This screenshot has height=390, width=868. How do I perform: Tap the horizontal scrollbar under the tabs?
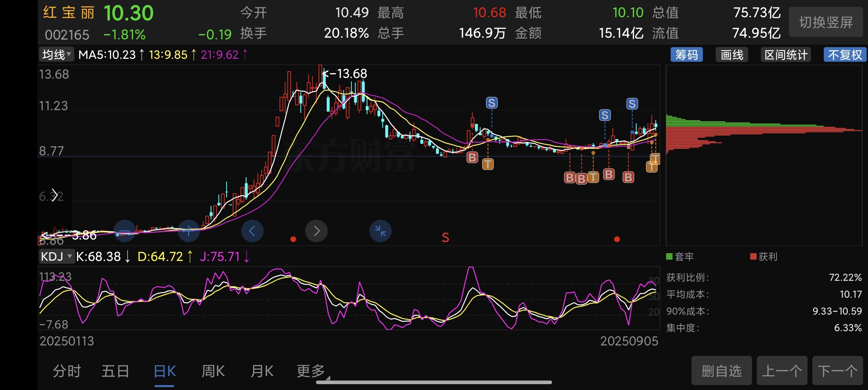pos(434,382)
